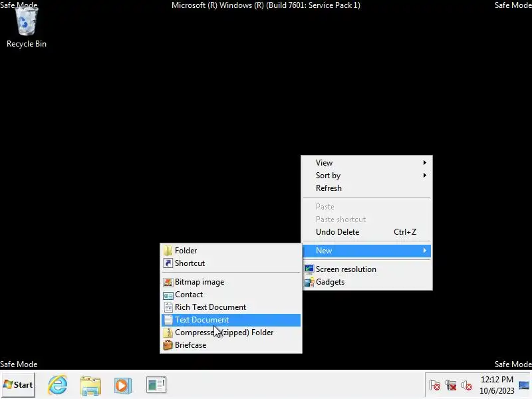Viewport: 532px width, 399px height.
Task: Click the Start button
Action: (x=19, y=385)
